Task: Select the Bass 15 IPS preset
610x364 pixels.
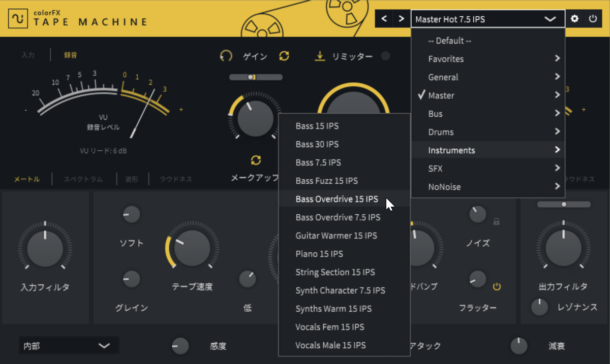Action: pos(344,126)
